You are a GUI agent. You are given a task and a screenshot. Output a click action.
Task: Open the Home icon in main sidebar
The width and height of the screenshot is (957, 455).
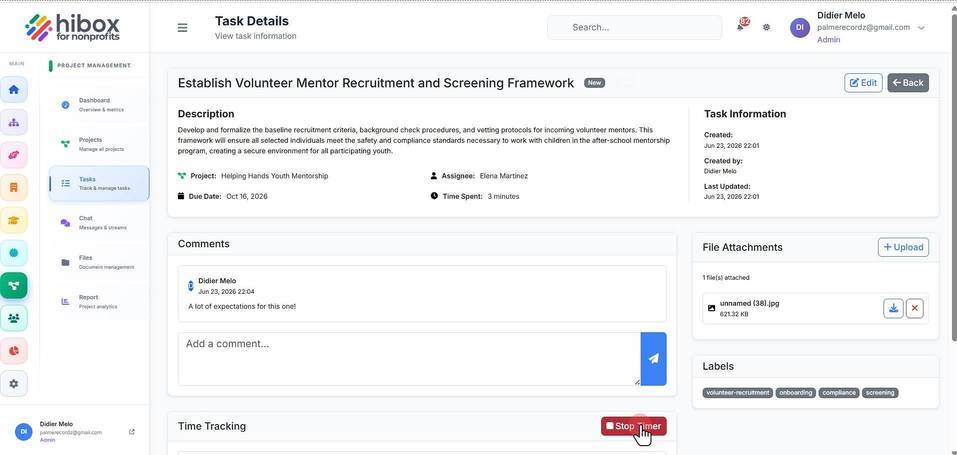[x=13, y=90]
